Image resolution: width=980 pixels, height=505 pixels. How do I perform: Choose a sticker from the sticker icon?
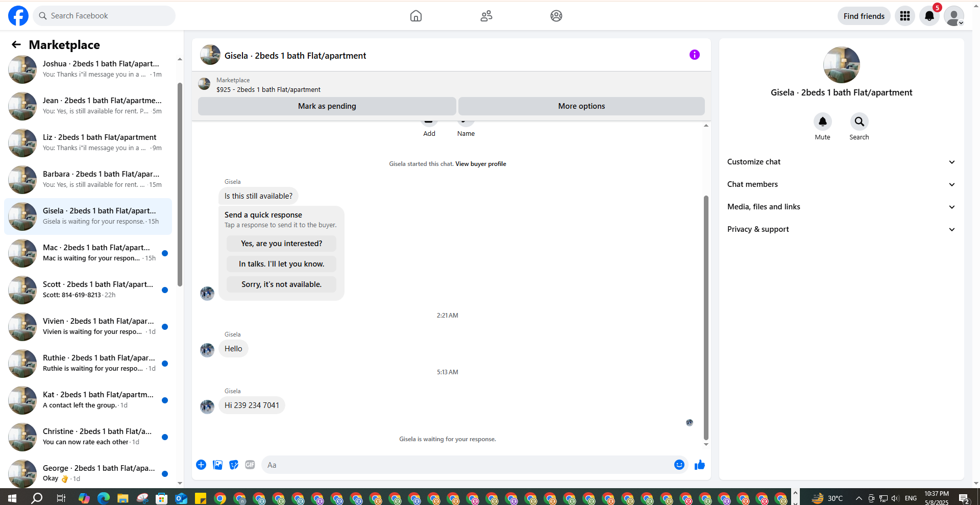point(234,465)
